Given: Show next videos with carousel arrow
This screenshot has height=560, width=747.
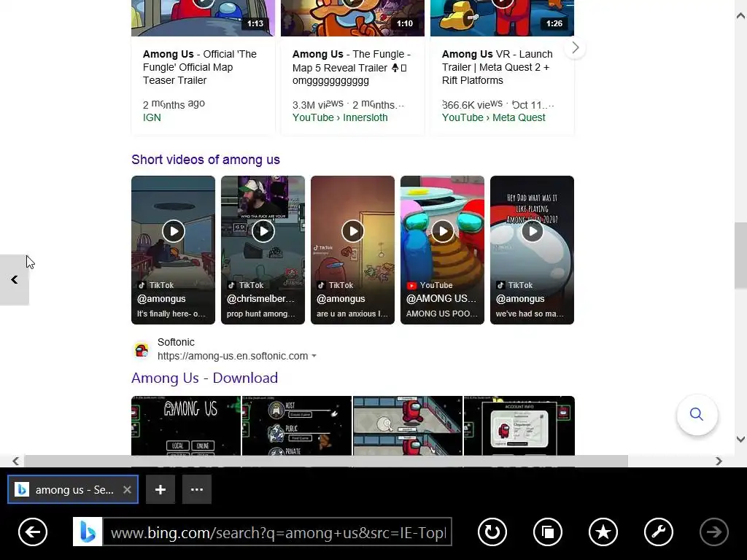Looking at the screenshot, I should point(575,47).
